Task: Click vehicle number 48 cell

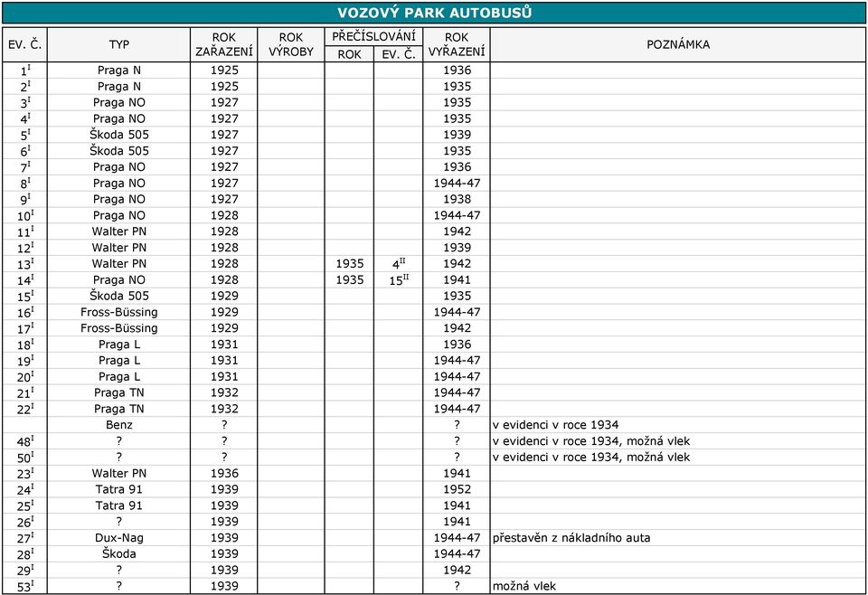Action: [25, 441]
